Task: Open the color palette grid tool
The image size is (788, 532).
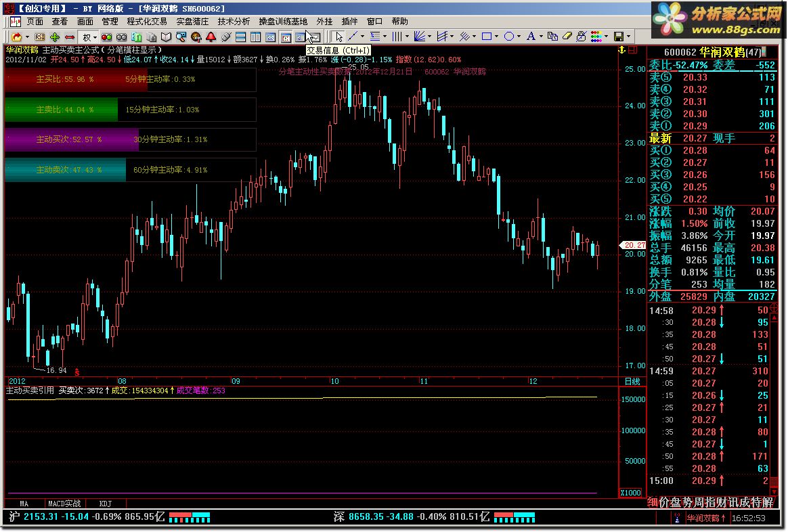Action: click(596, 37)
